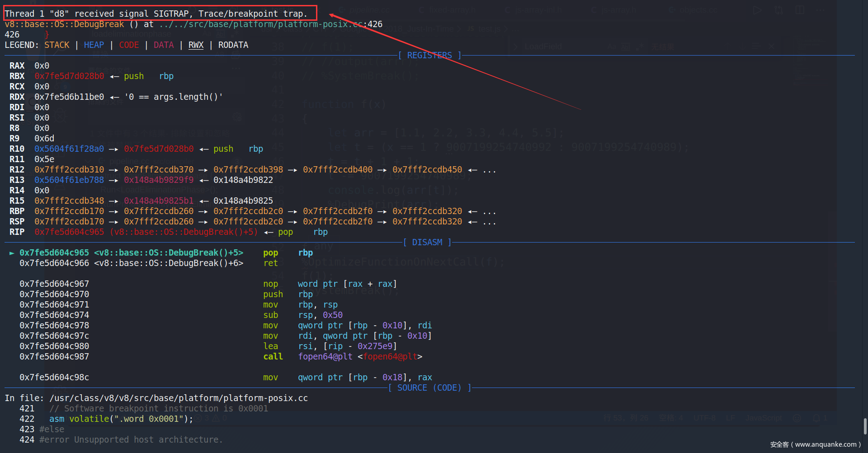The height and width of the screenshot is (453, 868).
Task: Click the faint run triangle icon top-right
Action: tap(757, 10)
